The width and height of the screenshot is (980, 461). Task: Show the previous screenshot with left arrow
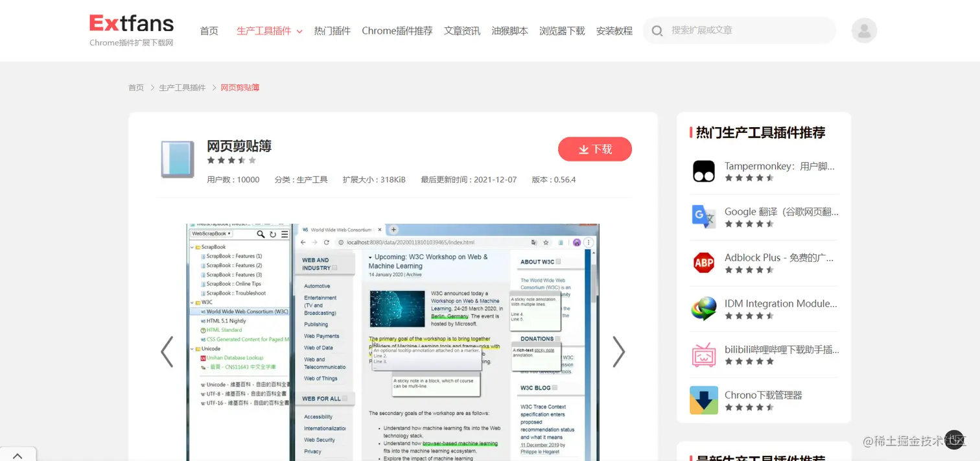tap(167, 352)
